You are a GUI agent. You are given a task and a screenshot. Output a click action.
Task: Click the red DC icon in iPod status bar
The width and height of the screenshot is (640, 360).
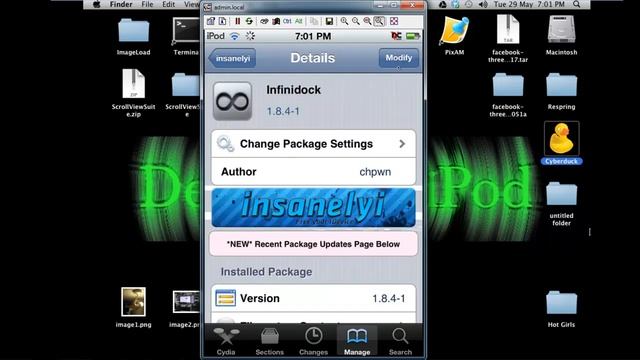(x=396, y=36)
